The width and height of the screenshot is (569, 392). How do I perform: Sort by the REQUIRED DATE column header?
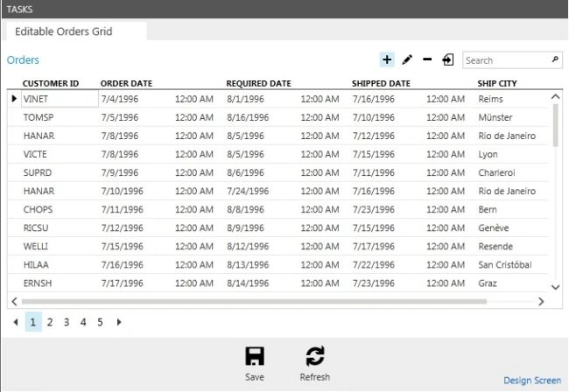pyautogui.click(x=258, y=83)
